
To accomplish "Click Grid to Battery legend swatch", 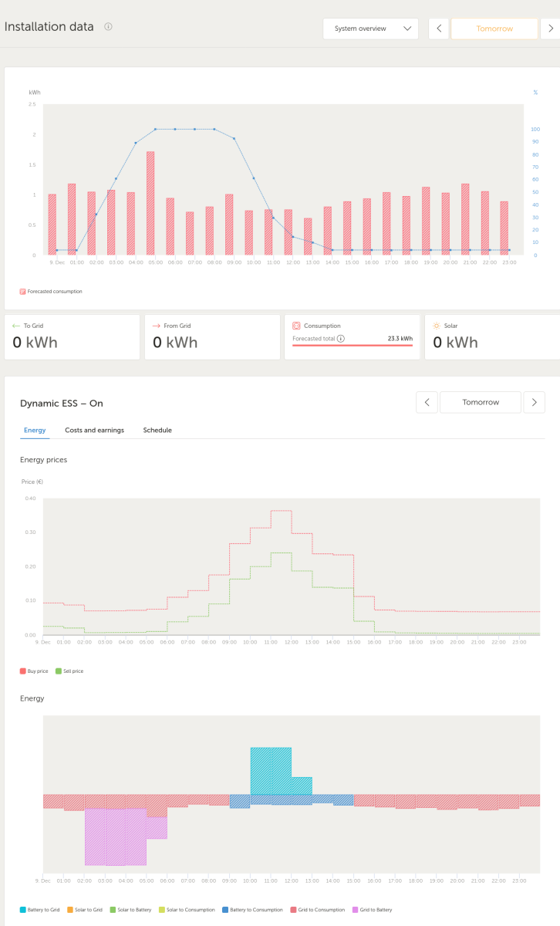I will (355, 910).
